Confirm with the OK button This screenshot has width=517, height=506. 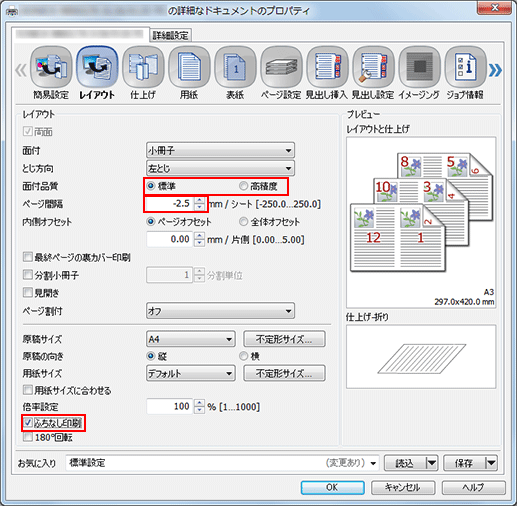click(x=332, y=487)
